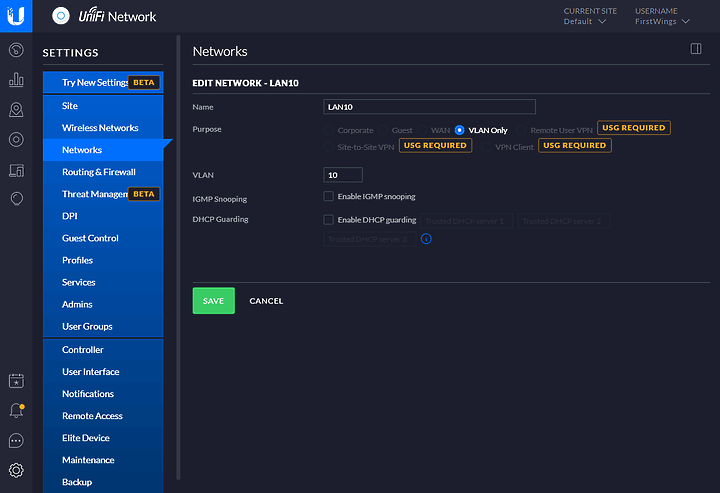
Task: Open the Services settings section
Action: (x=103, y=282)
